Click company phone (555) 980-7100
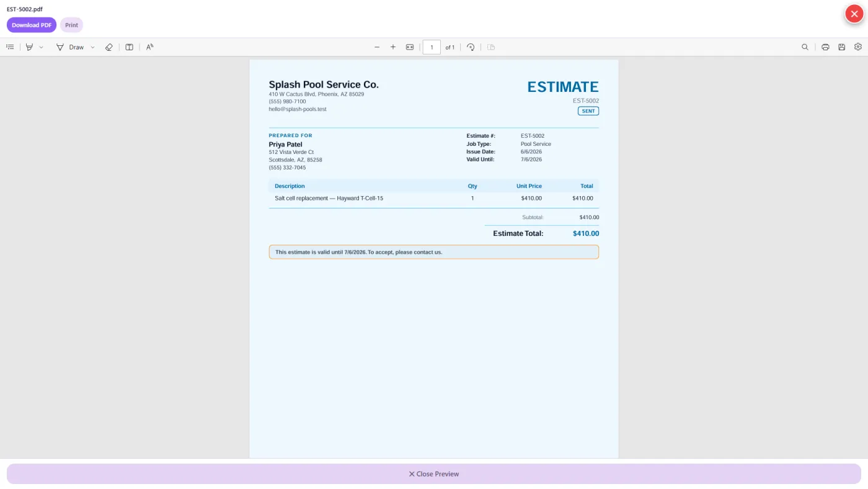 287,102
